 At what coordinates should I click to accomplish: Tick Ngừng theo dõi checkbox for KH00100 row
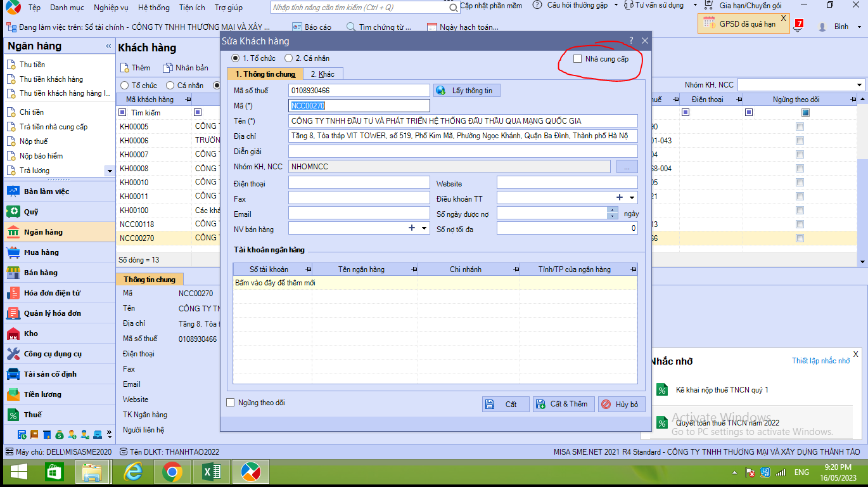coord(800,211)
